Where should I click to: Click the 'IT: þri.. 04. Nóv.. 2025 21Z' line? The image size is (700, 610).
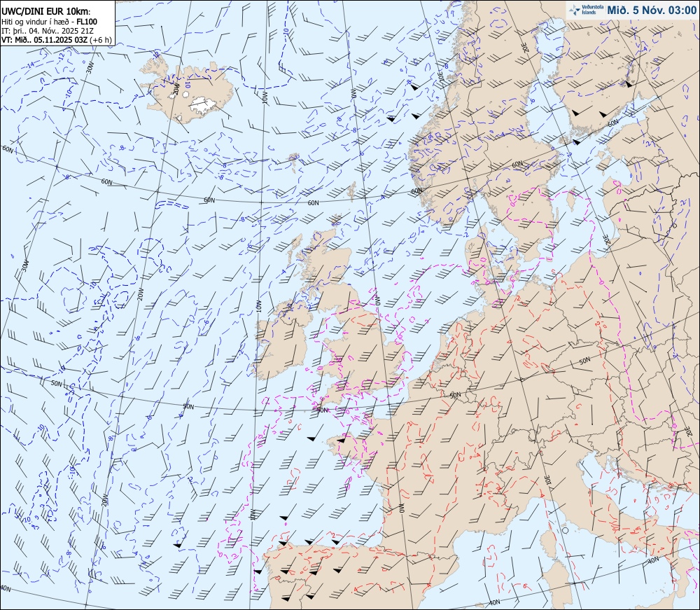point(48,31)
